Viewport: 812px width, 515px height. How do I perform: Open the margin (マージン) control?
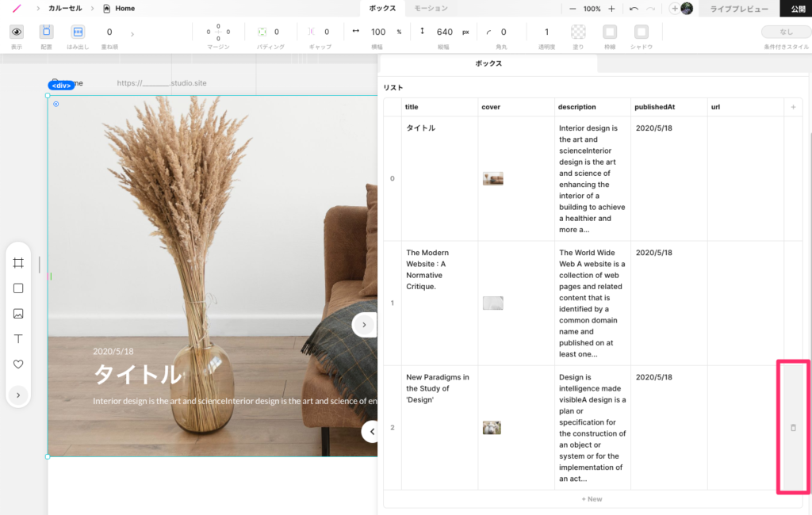[x=218, y=32]
